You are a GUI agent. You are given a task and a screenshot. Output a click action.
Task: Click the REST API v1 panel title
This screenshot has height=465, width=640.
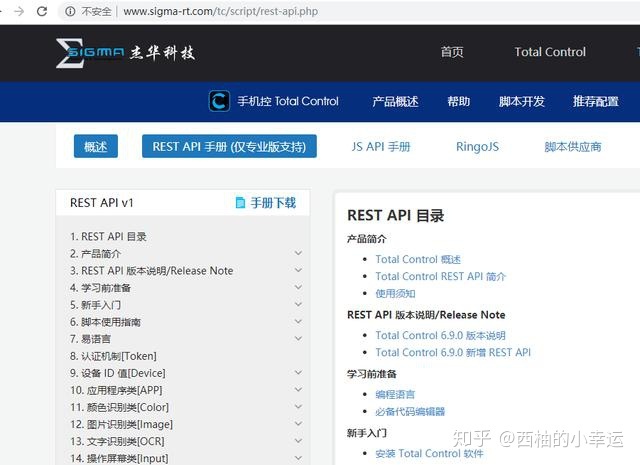[102, 203]
